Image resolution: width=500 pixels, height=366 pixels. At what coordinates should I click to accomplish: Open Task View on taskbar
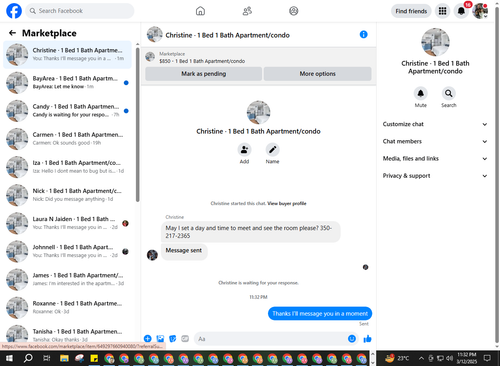pyautogui.click(x=47, y=358)
